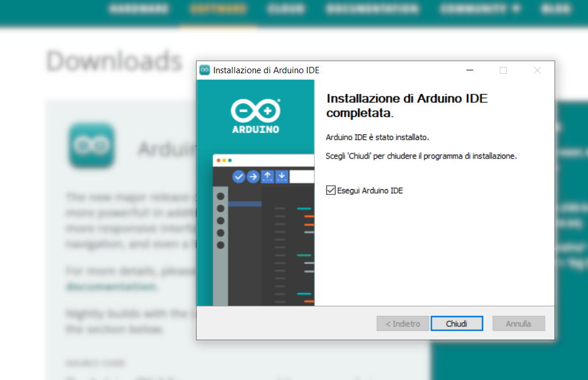Open the Blog menu in webpage header
This screenshot has height=380, width=588.
556,9
